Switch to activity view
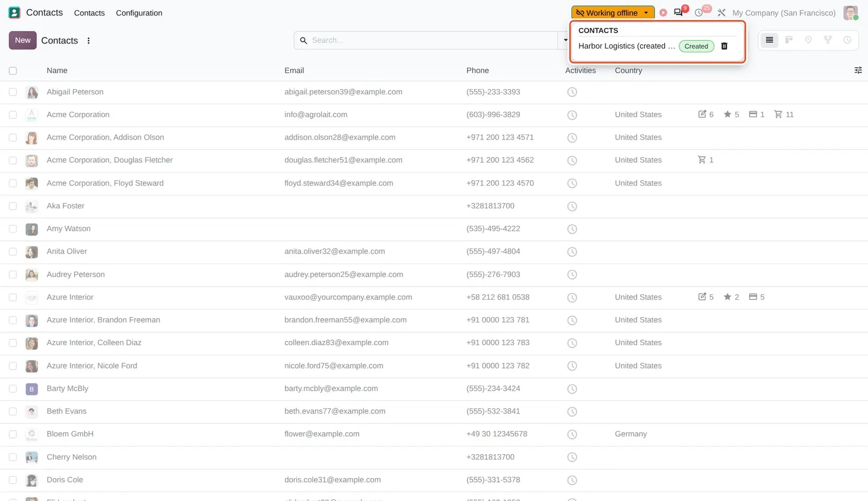868x501 pixels. pyautogui.click(x=847, y=40)
